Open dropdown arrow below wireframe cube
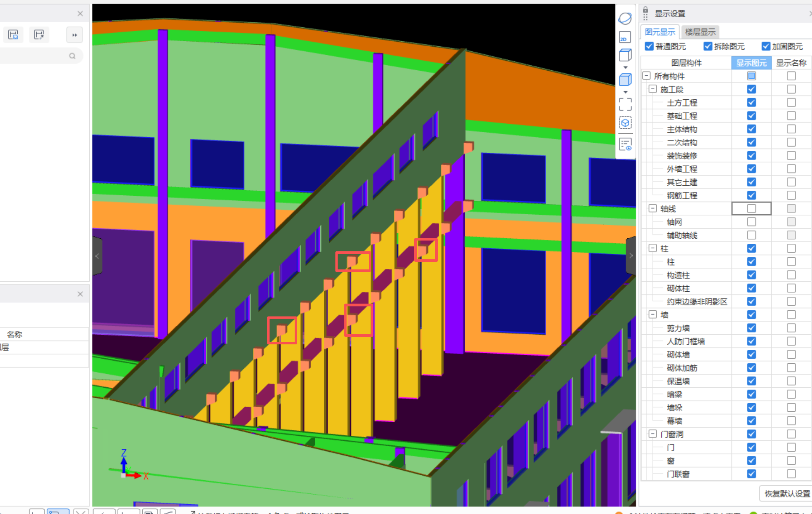812x514 pixels. pyautogui.click(x=625, y=67)
